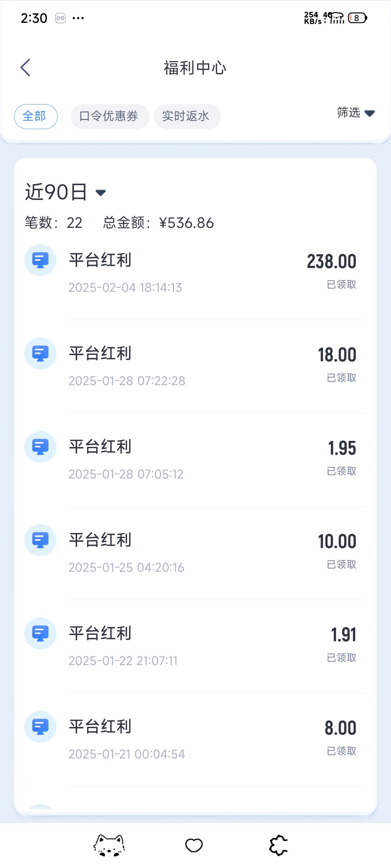Tap the icon beside the 238.00 entry
This screenshot has height=868, width=391.
click(40, 260)
